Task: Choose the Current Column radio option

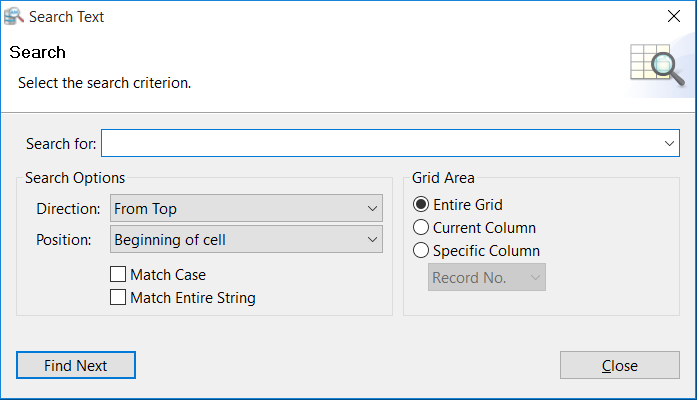Action: (421, 228)
